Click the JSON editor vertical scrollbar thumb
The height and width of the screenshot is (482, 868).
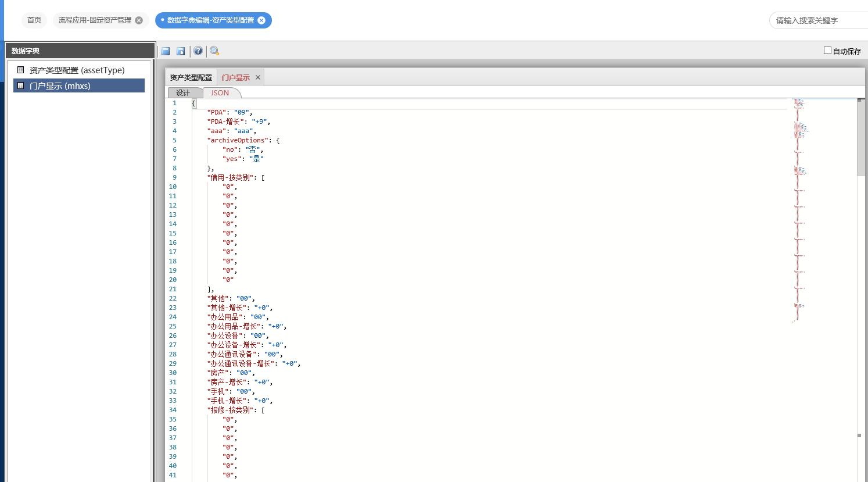tap(861, 137)
